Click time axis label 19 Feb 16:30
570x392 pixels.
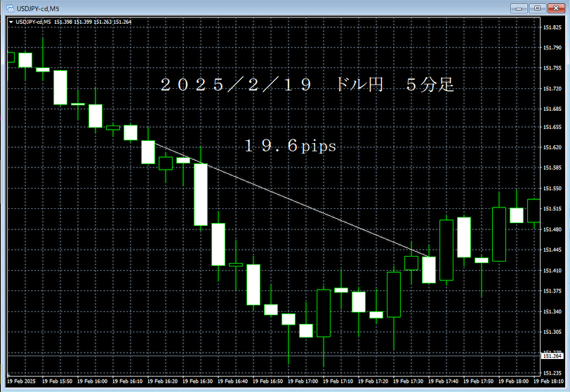[197, 381]
